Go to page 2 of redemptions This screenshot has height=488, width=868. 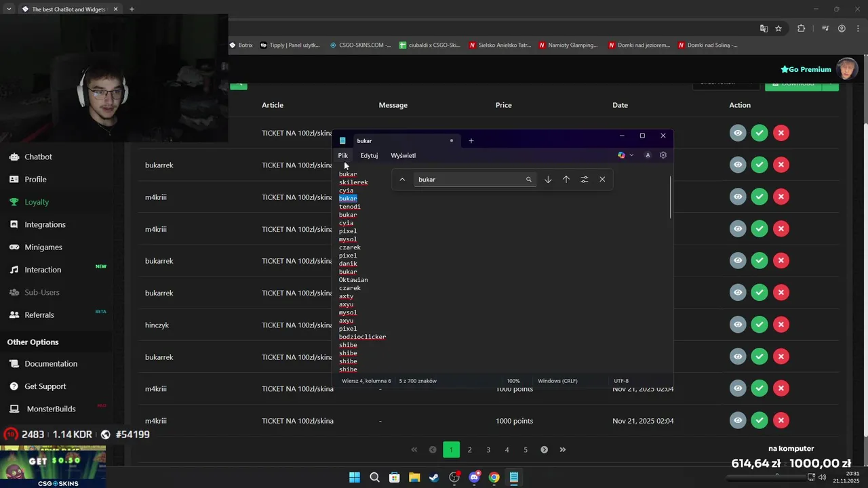click(469, 449)
